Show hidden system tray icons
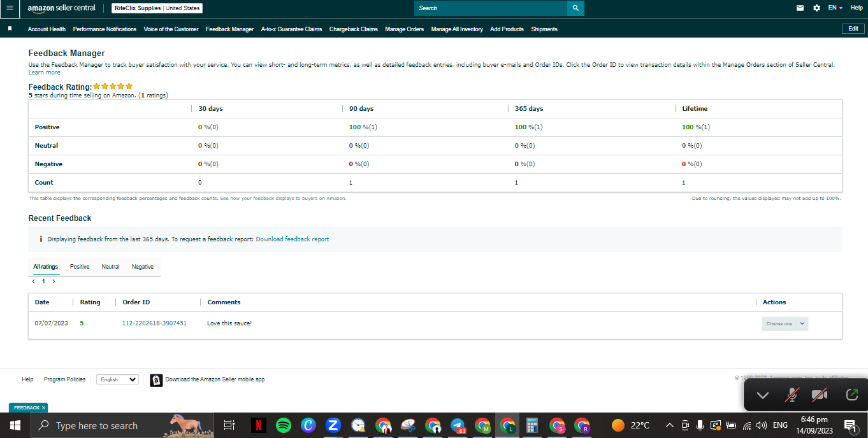This screenshot has width=868, height=438. (x=669, y=425)
